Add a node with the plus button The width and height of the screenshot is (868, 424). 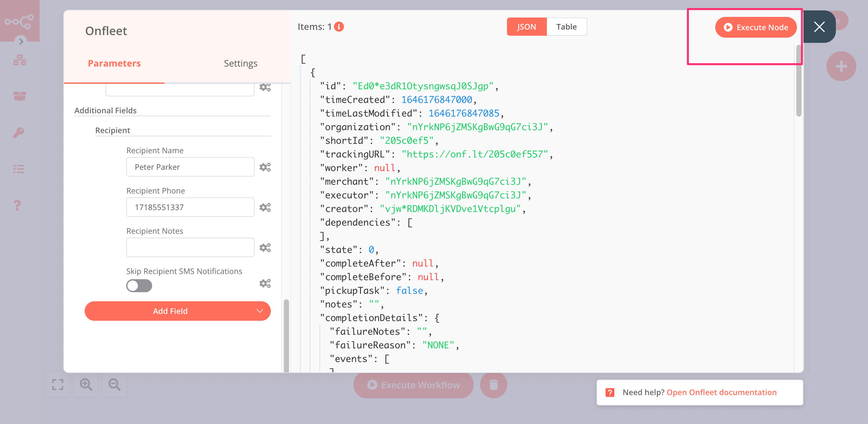[841, 66]
